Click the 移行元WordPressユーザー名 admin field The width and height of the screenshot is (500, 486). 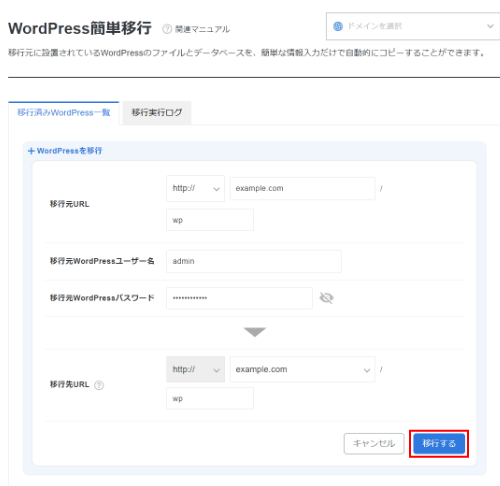pyautogui.click(x=254, y=261)
